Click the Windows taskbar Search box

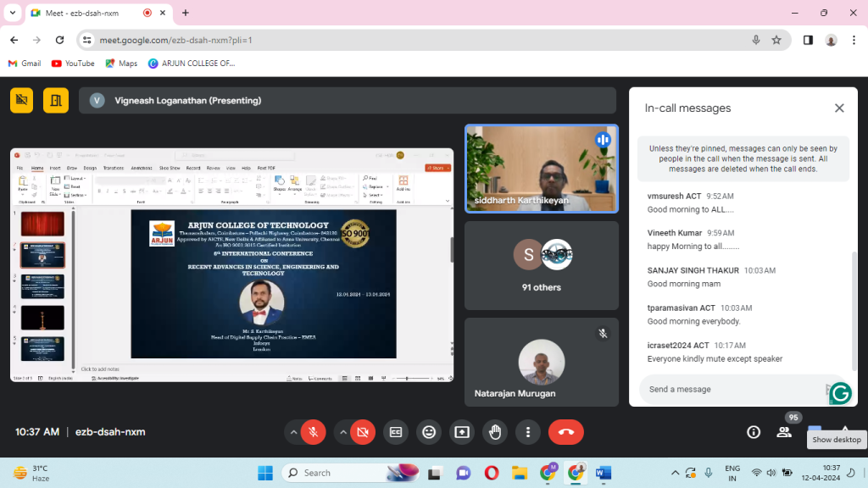point(352,473)
